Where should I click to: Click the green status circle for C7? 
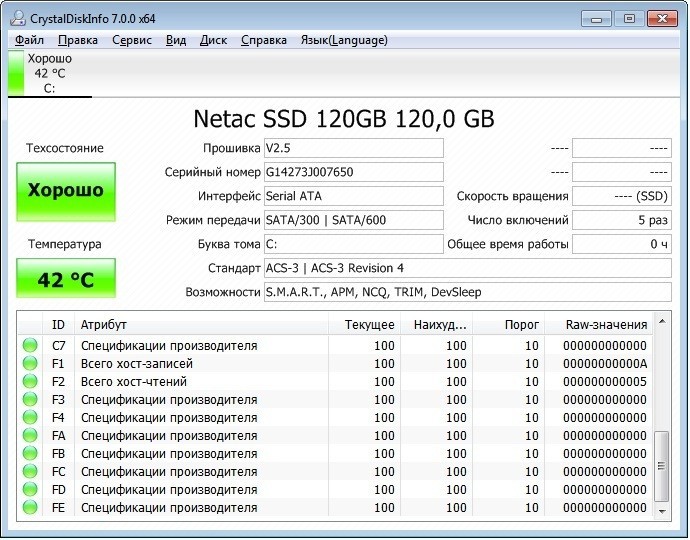coord(30,345)
